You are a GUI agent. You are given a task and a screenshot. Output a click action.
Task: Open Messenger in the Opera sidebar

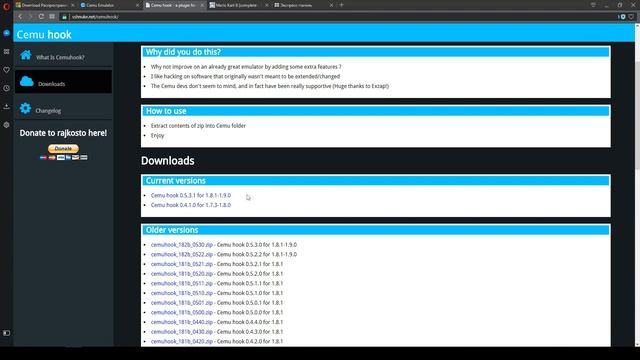6,33
